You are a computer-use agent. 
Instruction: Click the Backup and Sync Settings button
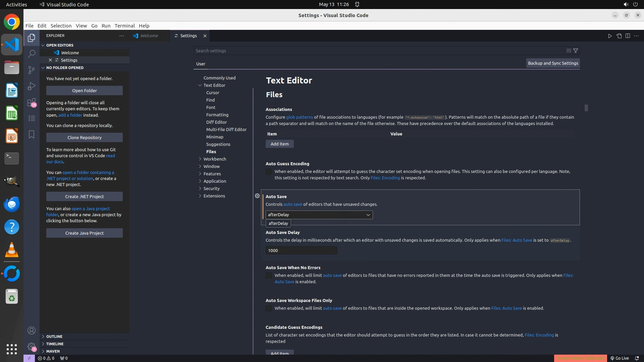[553, 63]
